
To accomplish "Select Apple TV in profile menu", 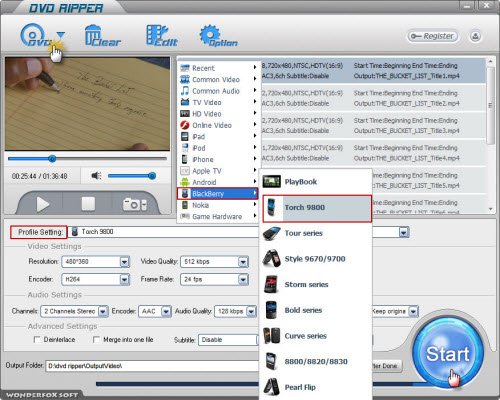I will (x=219, y=171).
